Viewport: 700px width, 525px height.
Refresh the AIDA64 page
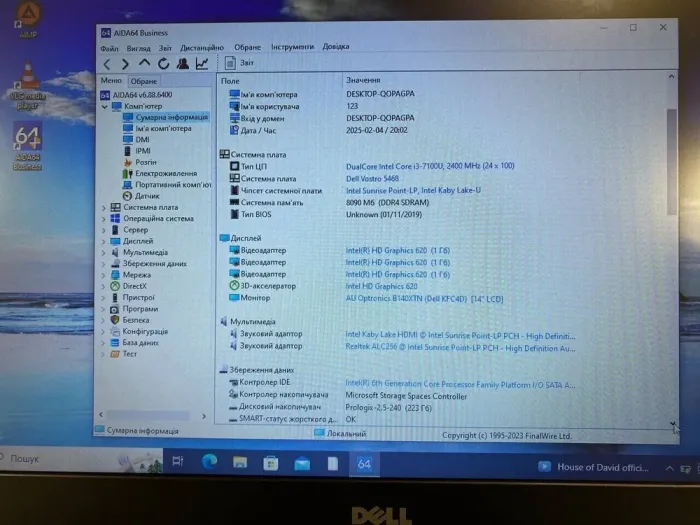pos(163,64)
